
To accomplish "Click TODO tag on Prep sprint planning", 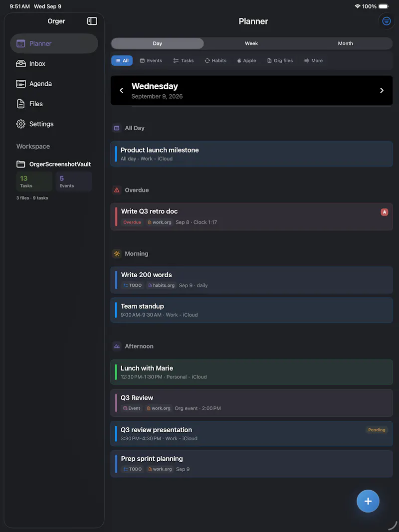I will point(132,469).
